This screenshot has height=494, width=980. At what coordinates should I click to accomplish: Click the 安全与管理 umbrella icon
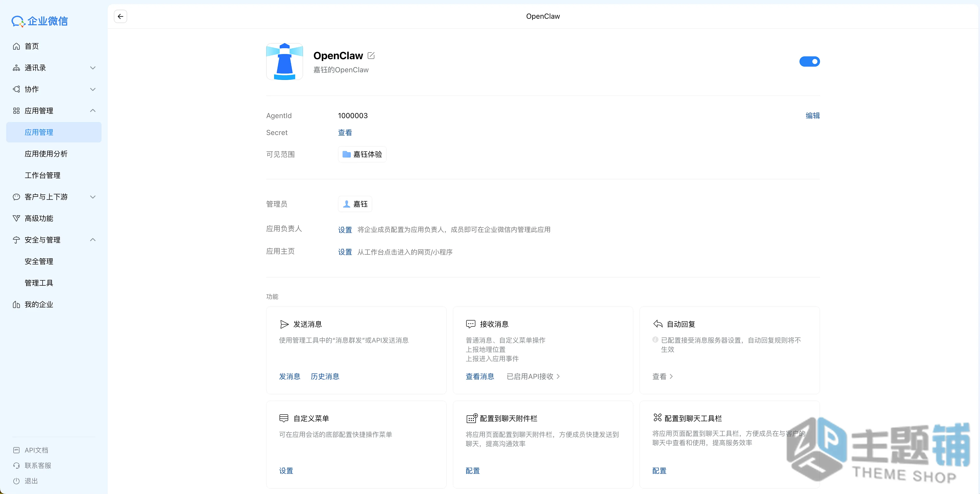coord(16,240)
